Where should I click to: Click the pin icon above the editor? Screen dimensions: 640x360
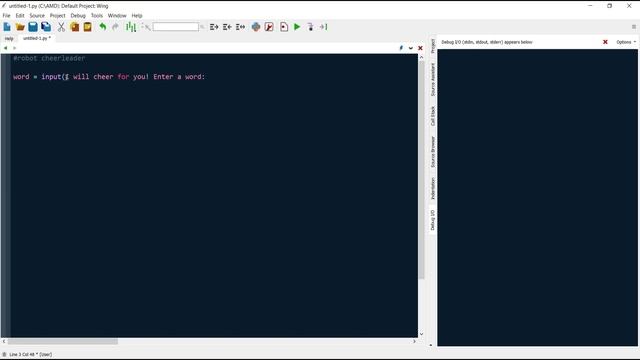pyautogui.click(x=401, y=48)
